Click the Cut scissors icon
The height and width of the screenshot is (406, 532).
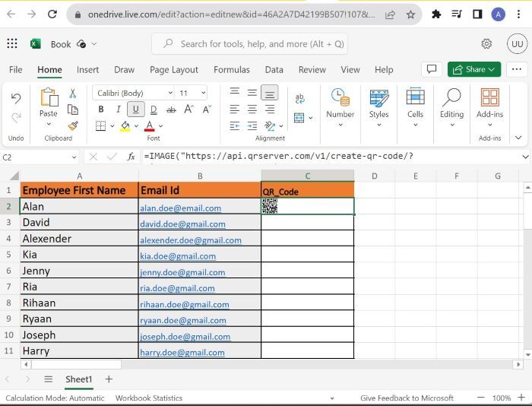[73, 94]
